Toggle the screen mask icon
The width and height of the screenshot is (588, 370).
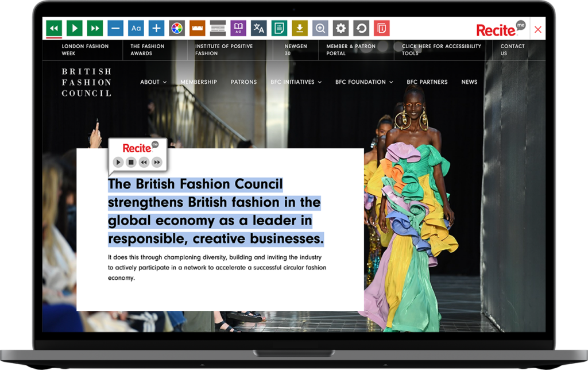(x=218, y=28)
